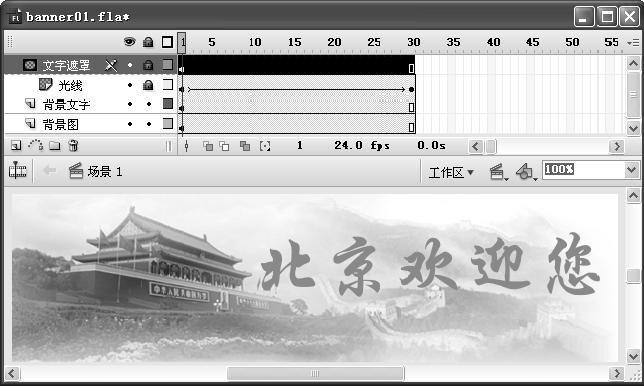Toggle outline square of 背景文字 layer
This screenshot has height=386, width=644.
click(168, 103)
